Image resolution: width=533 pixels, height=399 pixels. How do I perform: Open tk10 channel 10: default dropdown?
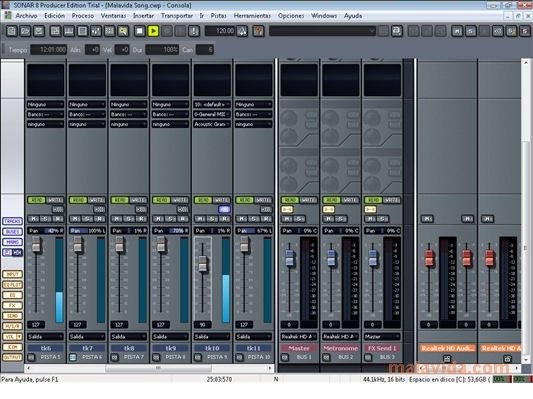click(x=212, y=104)
